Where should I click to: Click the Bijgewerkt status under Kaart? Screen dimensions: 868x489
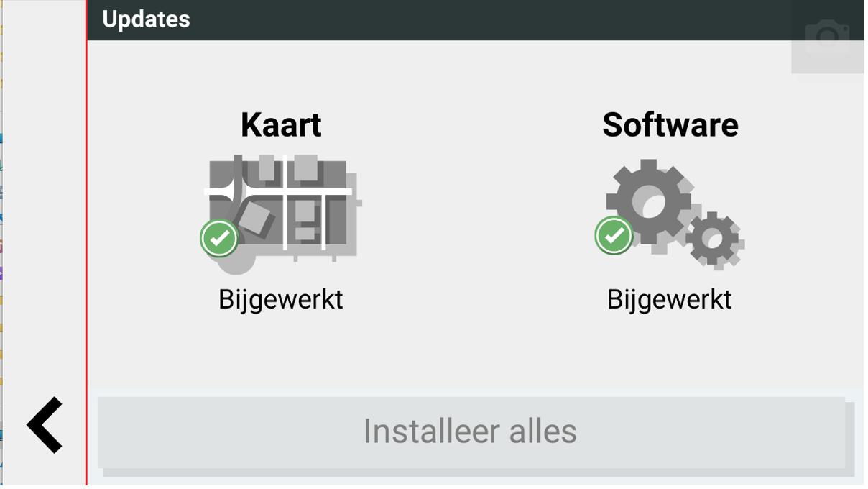[x=281, y=299]
